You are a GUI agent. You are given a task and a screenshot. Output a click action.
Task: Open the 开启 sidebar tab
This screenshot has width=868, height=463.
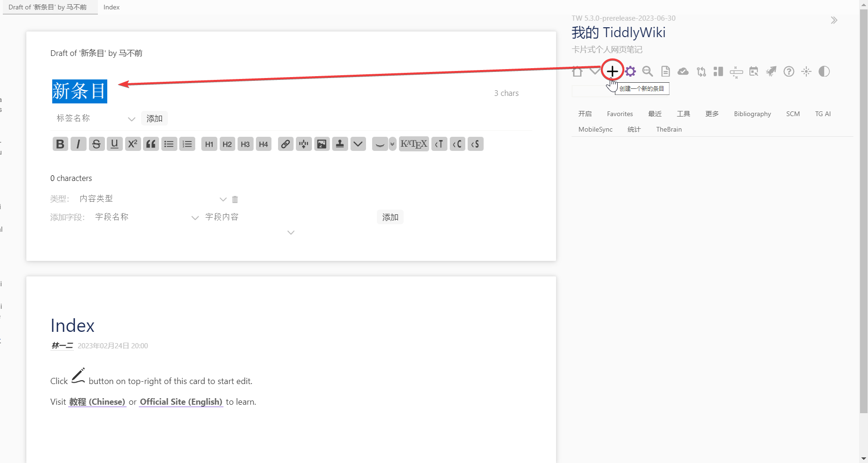click(x=585, y=114)
